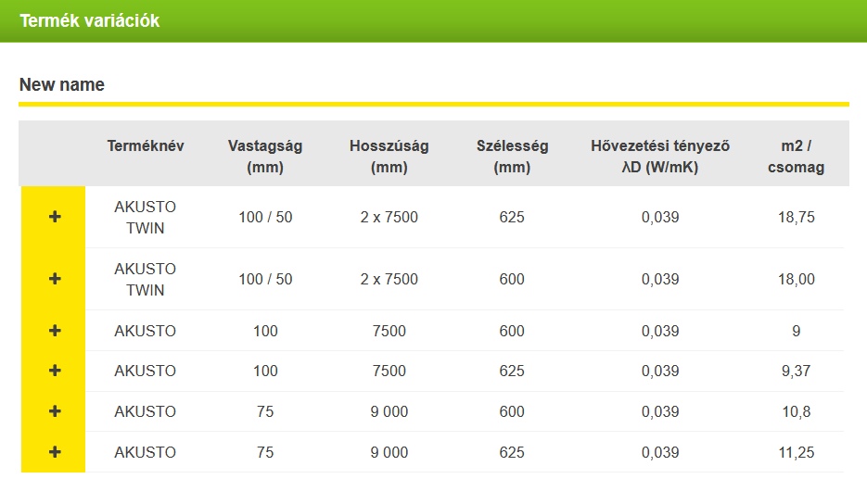
Task: Expand the AKUSTO row with 11,25 m2
Action: click(54, 452)
